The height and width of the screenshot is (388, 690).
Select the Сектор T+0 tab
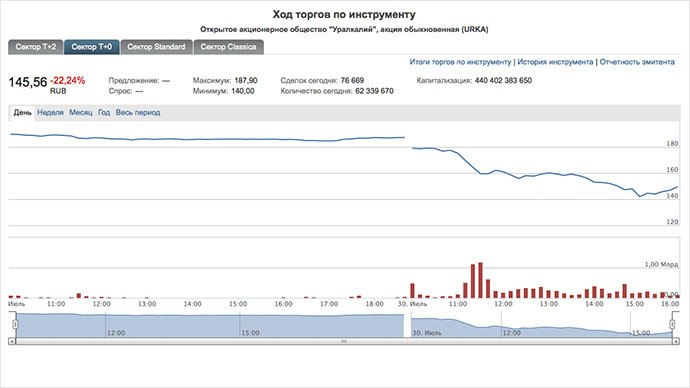[x=92, y=47]
